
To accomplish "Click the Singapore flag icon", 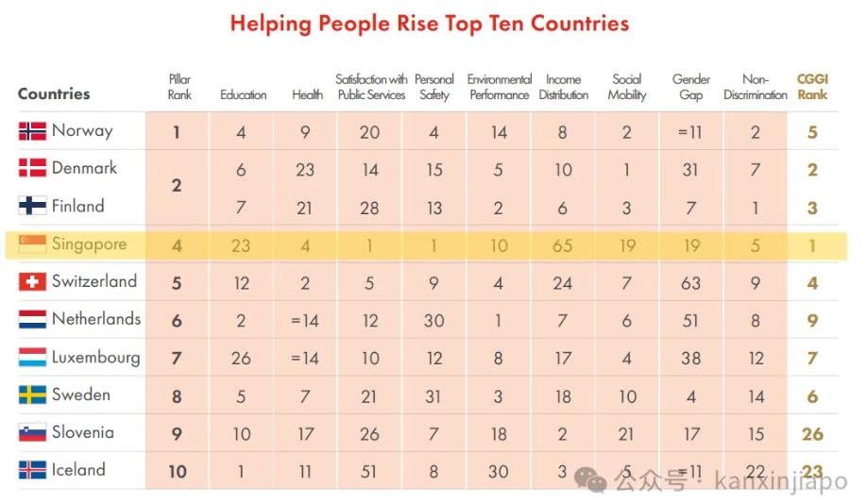I will 32,245.
